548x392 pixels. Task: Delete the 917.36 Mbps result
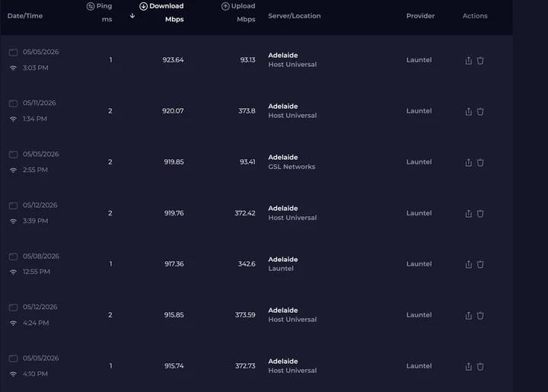480,264
